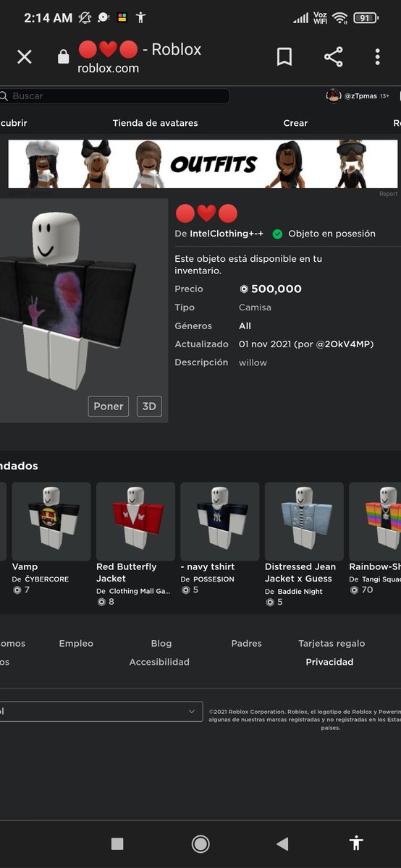
Task: Open the Padres footer link
Action: coord(247,643)
